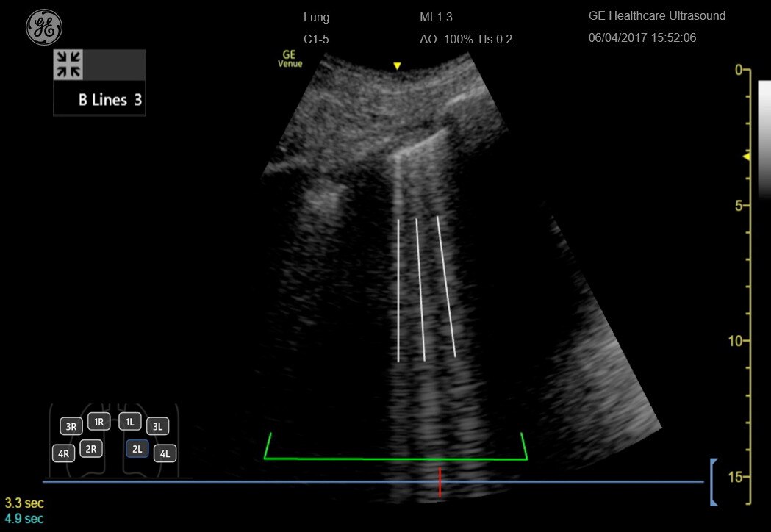Click the "4.9 sec" time readout
Image resolution: width=771 pixels, height=532 pixels.
click(x=24, y=518)
